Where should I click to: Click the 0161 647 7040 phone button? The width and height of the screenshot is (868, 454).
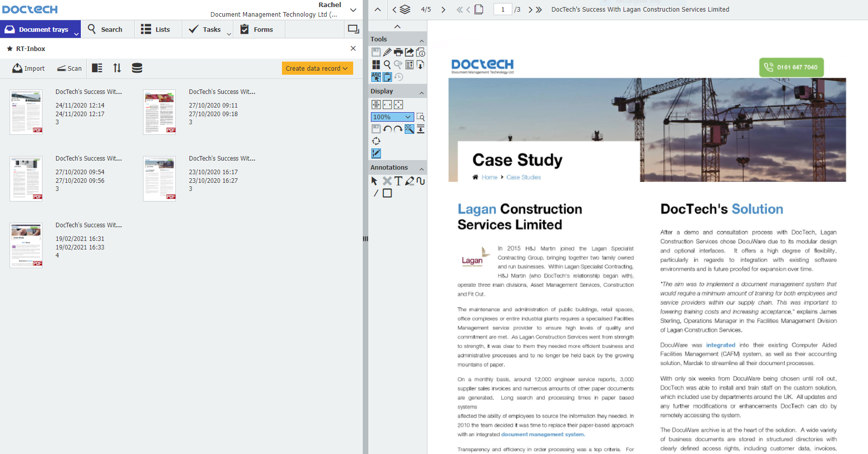tap(791, 67)
